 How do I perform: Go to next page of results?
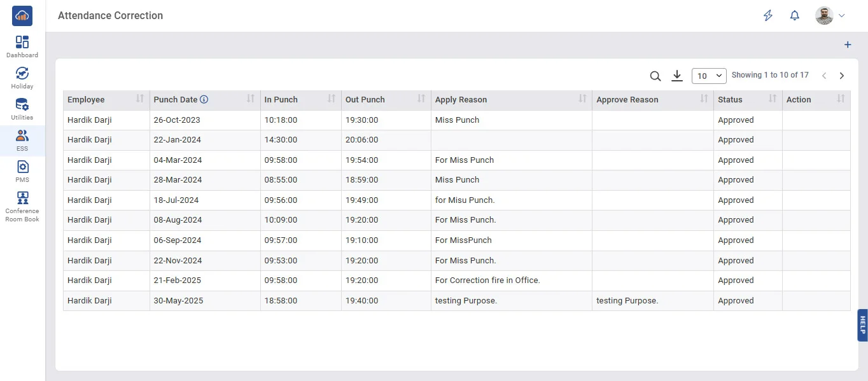pyautogui.click(x=841, y=76)
